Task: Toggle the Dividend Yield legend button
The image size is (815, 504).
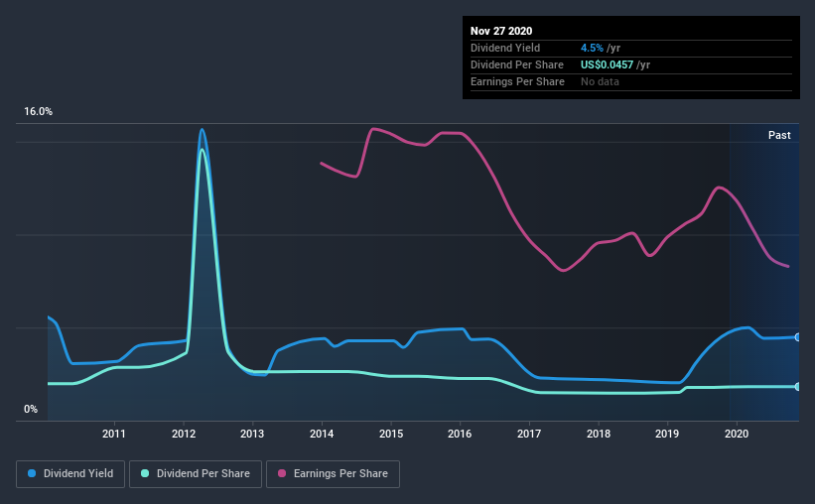Action: [70, 474]
